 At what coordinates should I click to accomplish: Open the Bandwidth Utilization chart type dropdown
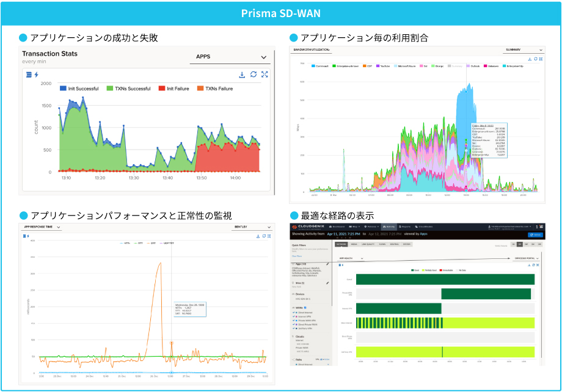pyautogui.click(x=311, y=50)
